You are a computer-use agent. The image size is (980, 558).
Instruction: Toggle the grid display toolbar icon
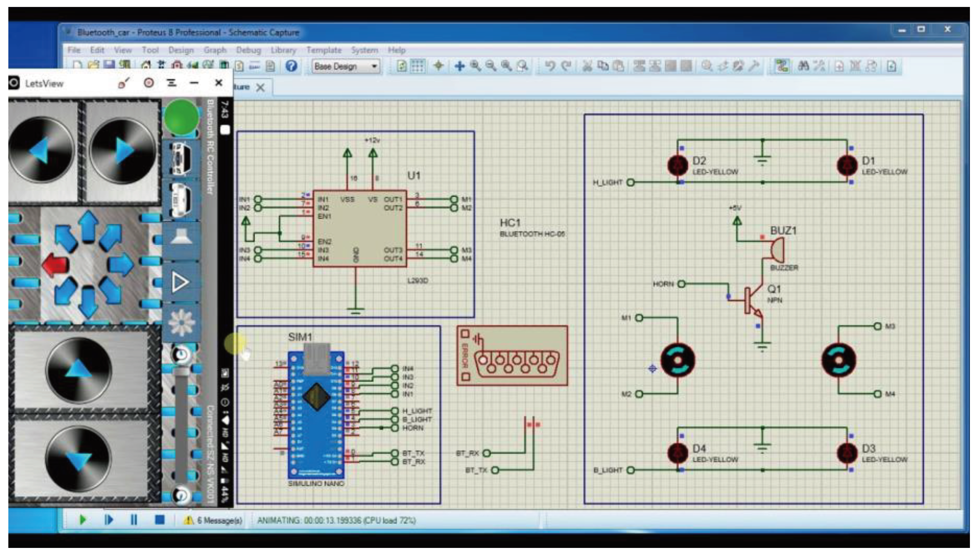click(x=417, y=66)
